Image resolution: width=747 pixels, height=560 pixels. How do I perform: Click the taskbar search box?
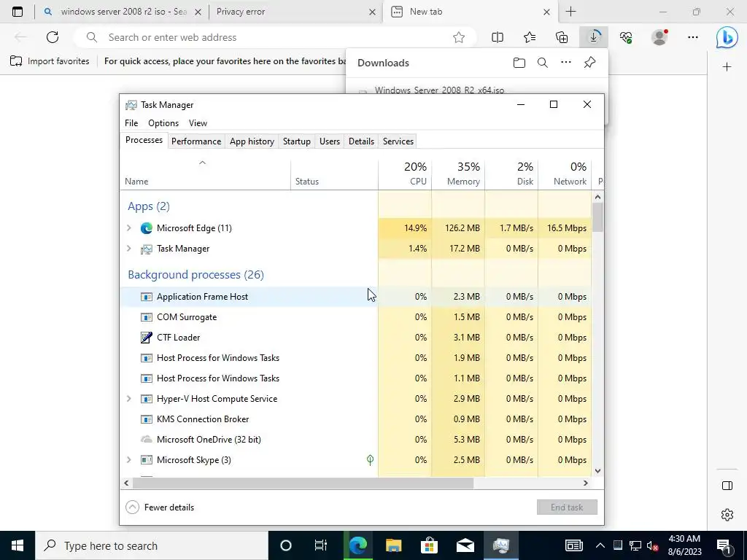pos(152,545)
